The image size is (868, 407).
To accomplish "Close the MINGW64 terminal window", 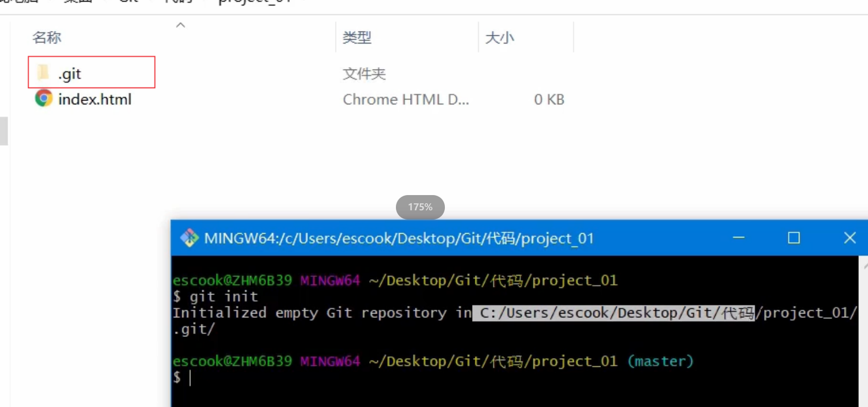I will pos(850,238).
